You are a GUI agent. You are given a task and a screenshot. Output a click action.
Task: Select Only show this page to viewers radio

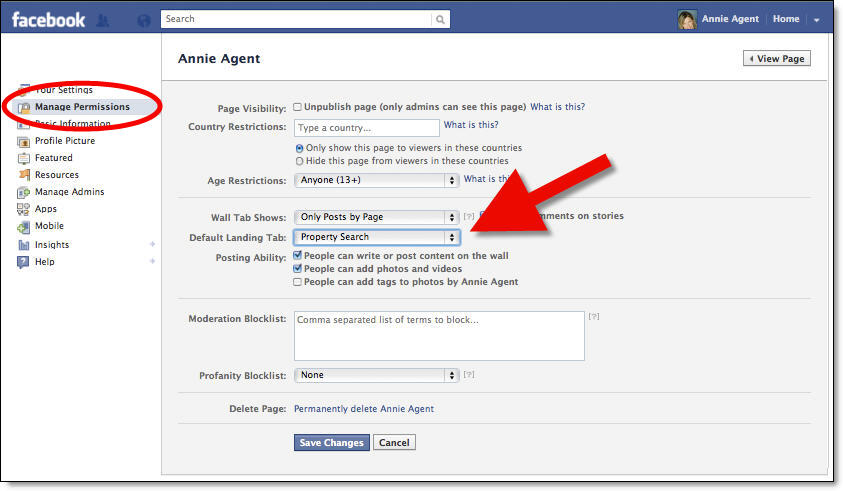(299, 148)
